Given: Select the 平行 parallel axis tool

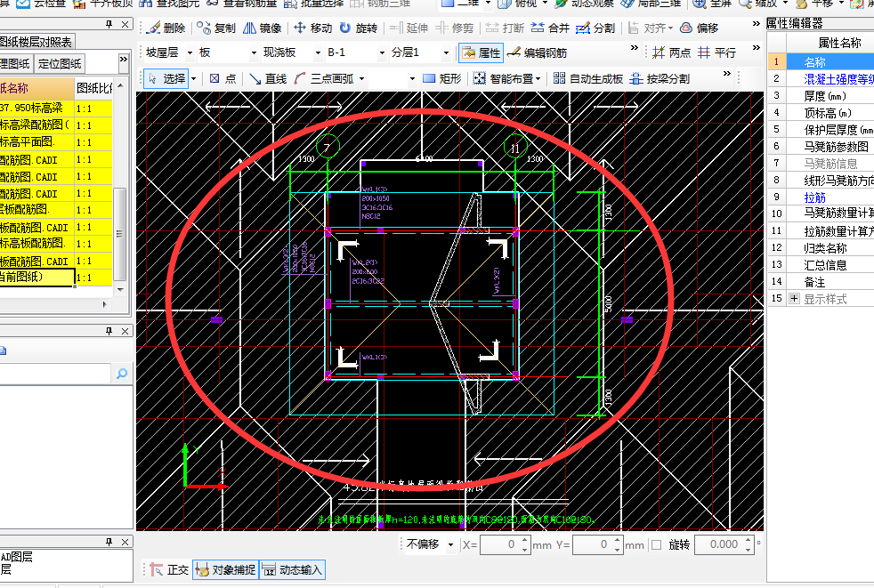Looking at the screenshot, I should 716,53.
